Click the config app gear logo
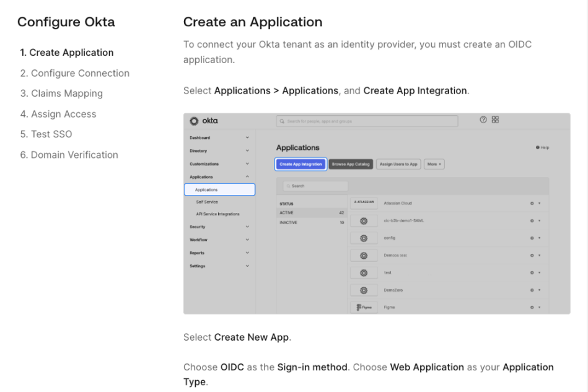 pos(364,238)
